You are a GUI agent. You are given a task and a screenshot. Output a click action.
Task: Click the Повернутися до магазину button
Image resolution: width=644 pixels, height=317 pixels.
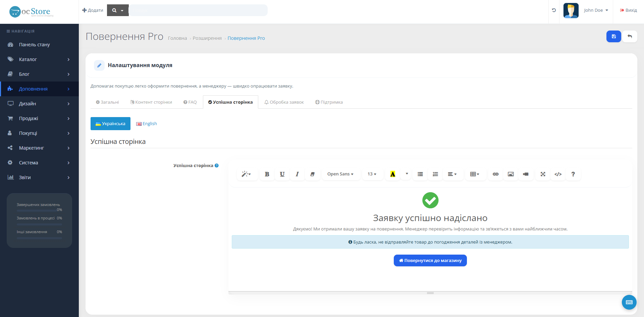(x=430, y=261)
